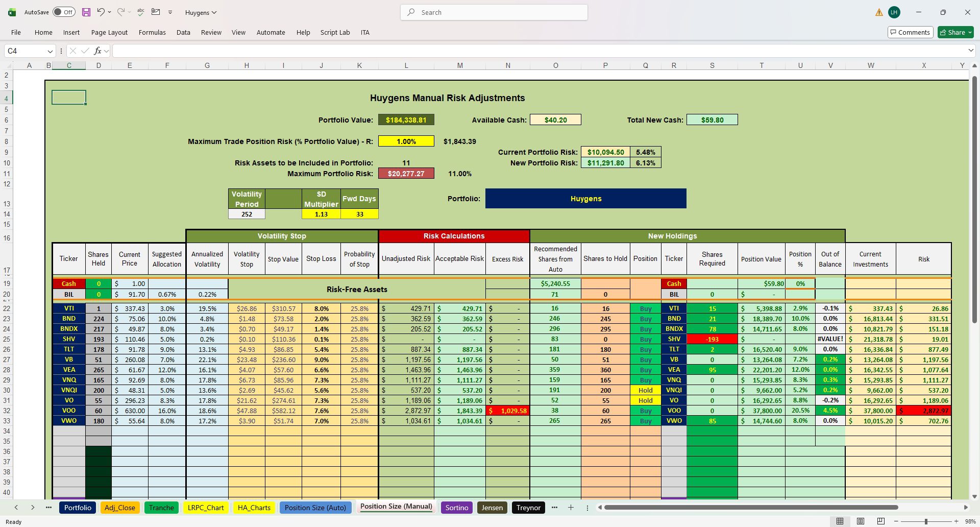This screenshot has width=980, height=527.
Task: Show more sheets ellipsis after Treynor
Action: (554, 508)
